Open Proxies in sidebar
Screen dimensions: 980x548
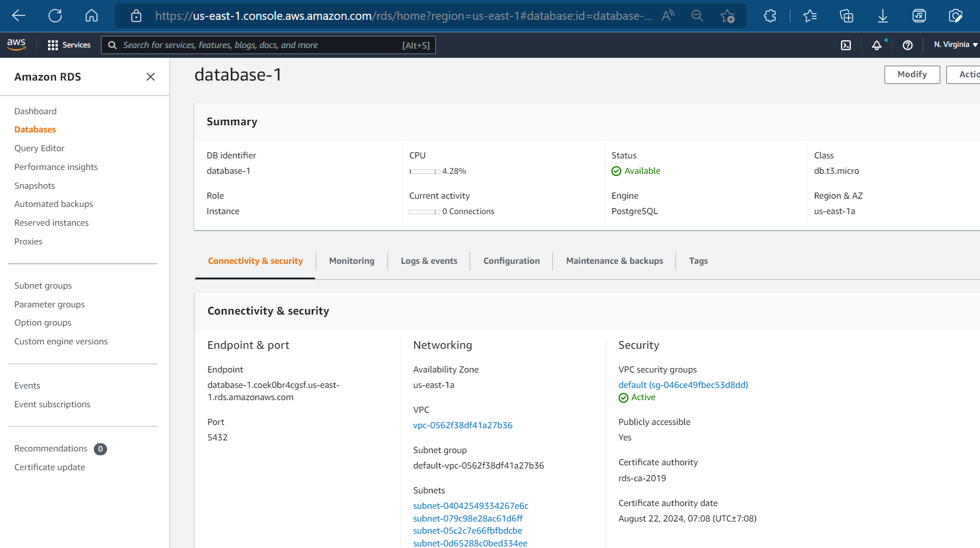tap(28, 242)
